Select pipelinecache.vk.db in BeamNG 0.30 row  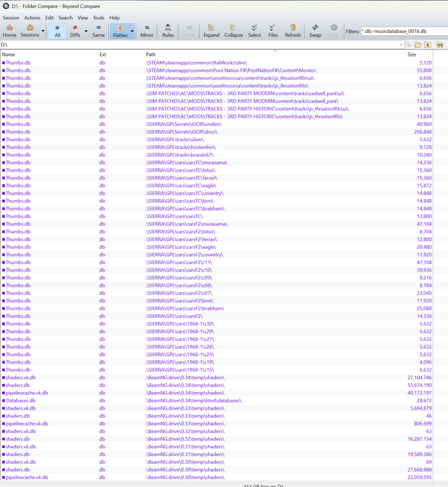click(x=27, y=477)
